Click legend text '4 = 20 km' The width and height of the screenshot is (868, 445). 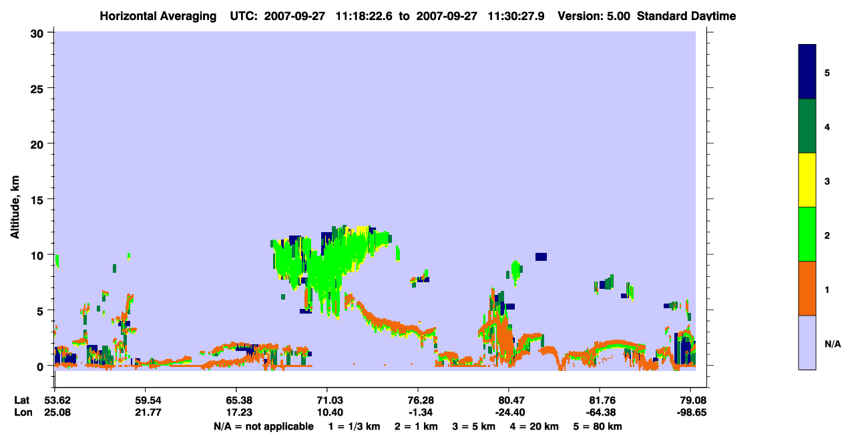pos(533,426)
